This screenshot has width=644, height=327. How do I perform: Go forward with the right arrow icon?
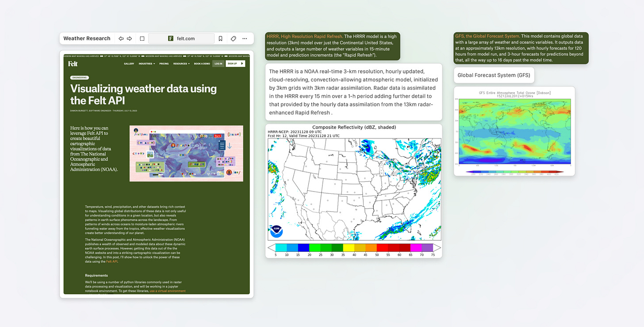click(130, 38)
